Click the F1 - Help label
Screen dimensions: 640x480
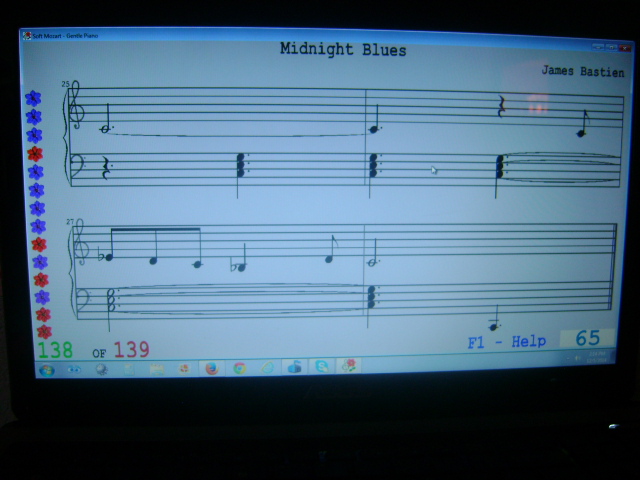(x=507, y=342)
